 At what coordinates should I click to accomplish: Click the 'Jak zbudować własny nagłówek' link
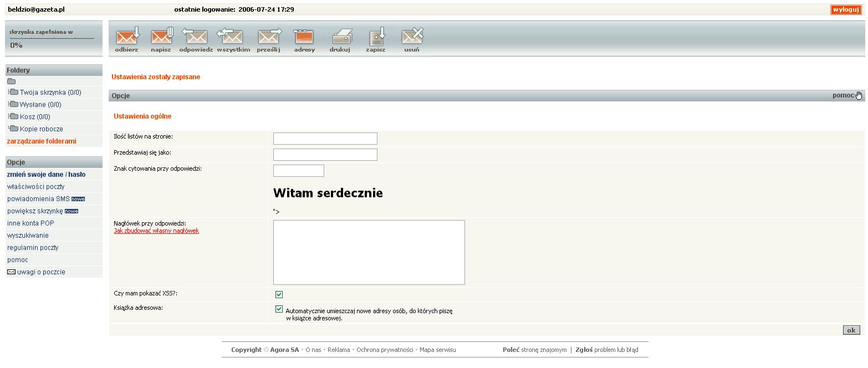(x=156, y=231)
